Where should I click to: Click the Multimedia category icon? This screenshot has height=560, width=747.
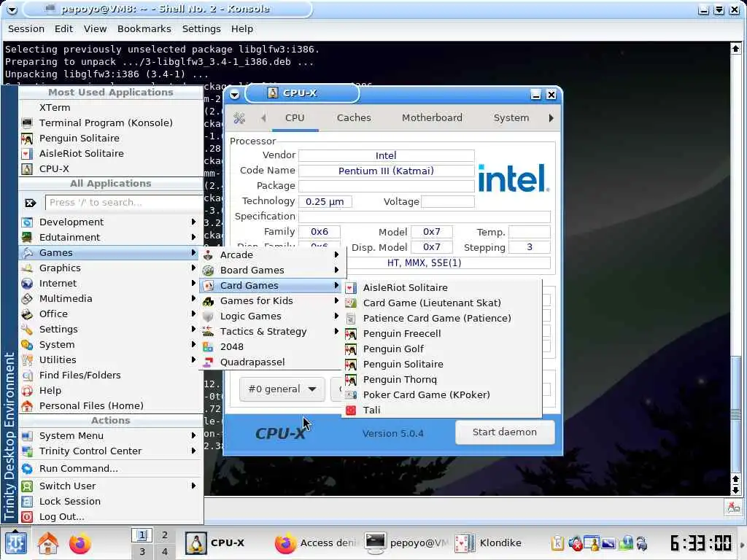(27, 298)
